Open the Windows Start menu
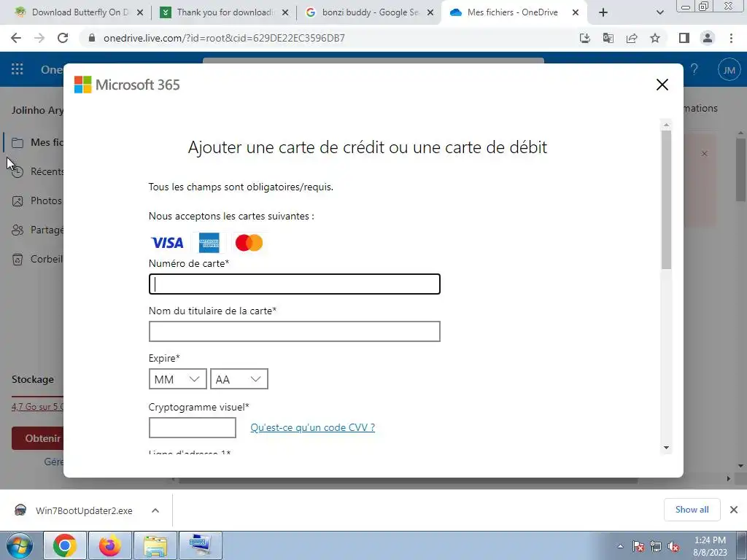Screen dimensions: 747x560 tap(19, 545)
